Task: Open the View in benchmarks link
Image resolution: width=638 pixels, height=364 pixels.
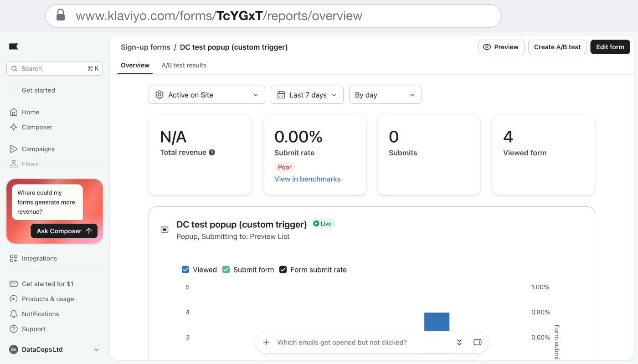Action: point(308,179)
